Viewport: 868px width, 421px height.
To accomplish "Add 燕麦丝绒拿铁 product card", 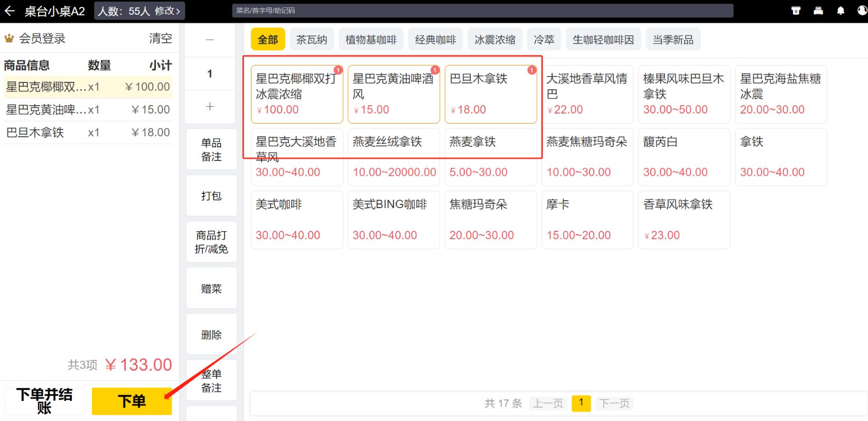I will point(394,157).
